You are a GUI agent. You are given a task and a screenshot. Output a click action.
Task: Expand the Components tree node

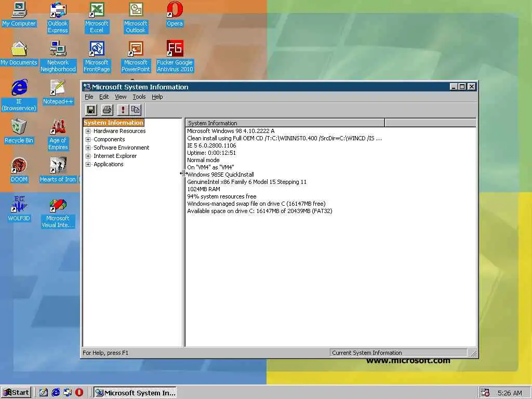pyautogui.click(x=88, y=139)
